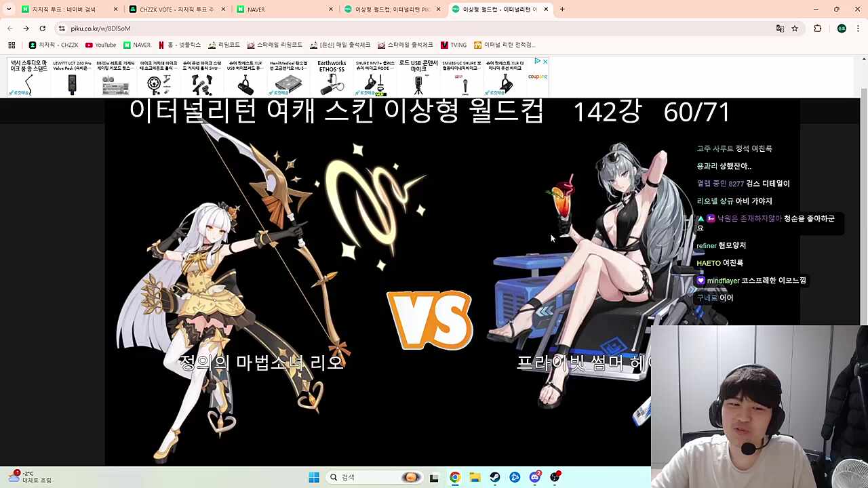The width and height of the screenshot is (868, 488).
Task: Open the NAVER bookmark
Action: (x=137, y=45)
